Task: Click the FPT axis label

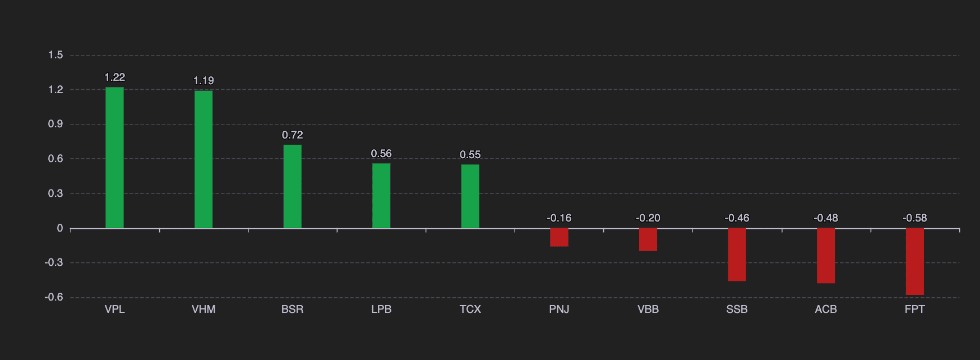Action: [x=915, y=310]
